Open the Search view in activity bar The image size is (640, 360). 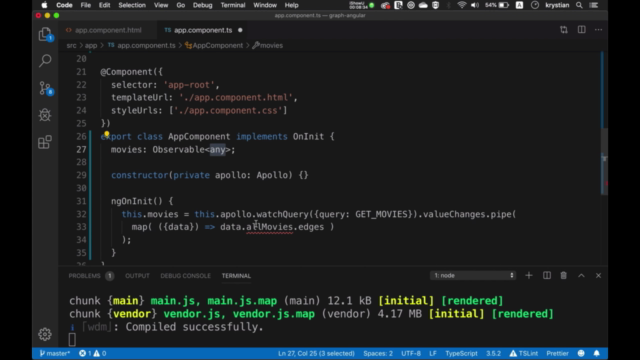click(45, 61)
